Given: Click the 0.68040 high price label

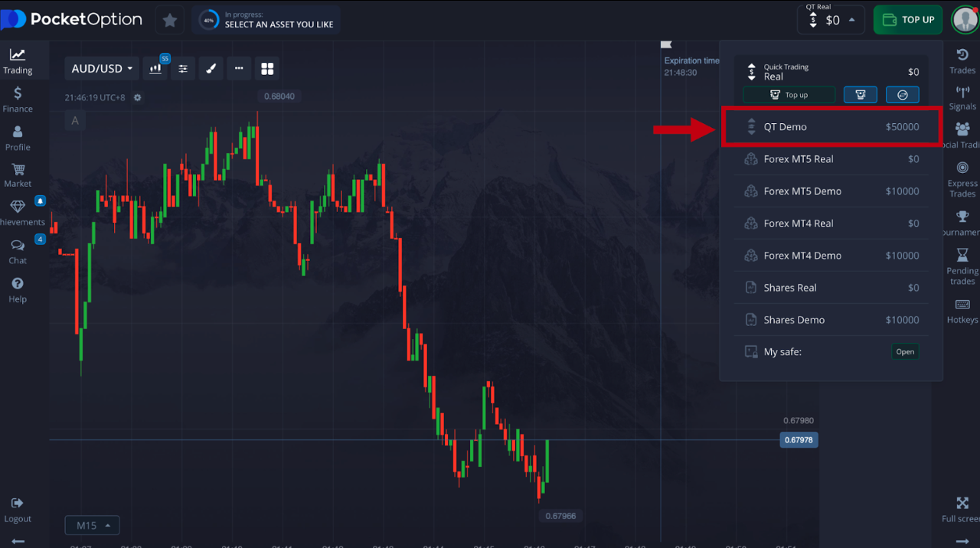Looking at the screenshot, I should [x=279, y=96].
